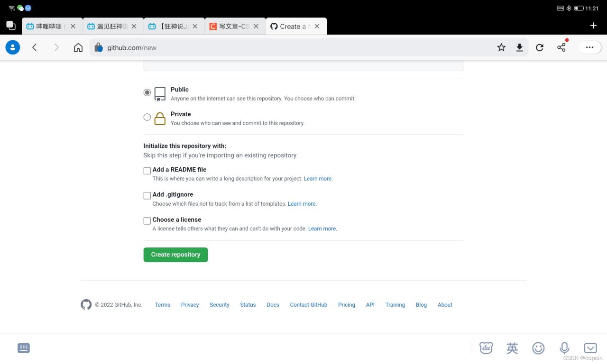Open the Security footer link
607x364 pixels.
[x=220, y=305]
